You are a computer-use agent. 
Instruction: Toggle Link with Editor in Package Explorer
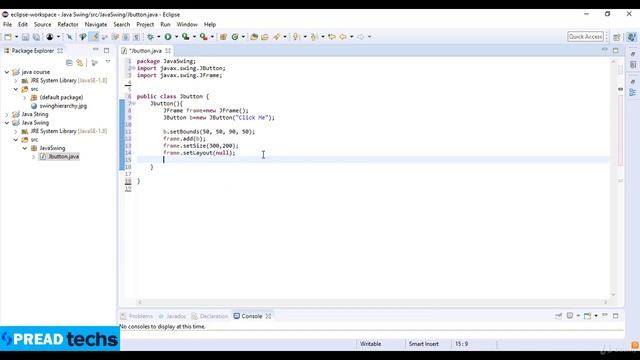coord(80,62)
